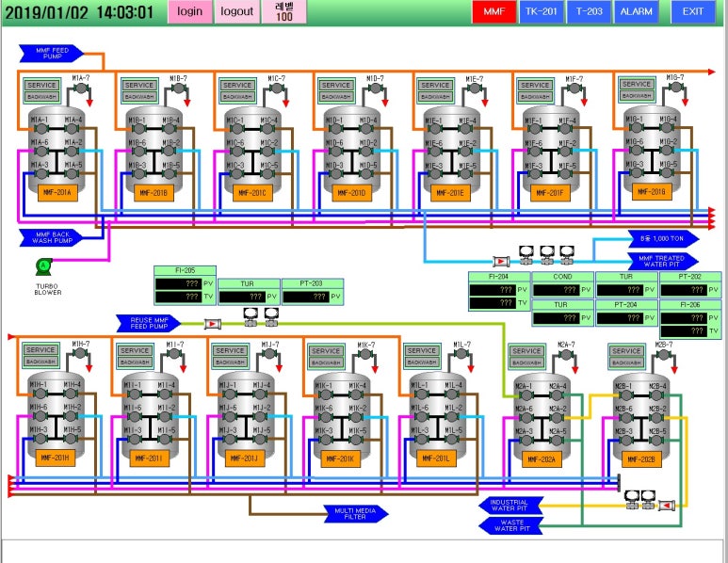The width and height of the screenshot is (728, 563).
Task: Click the FI-204 TV value field
Action: 493,303
